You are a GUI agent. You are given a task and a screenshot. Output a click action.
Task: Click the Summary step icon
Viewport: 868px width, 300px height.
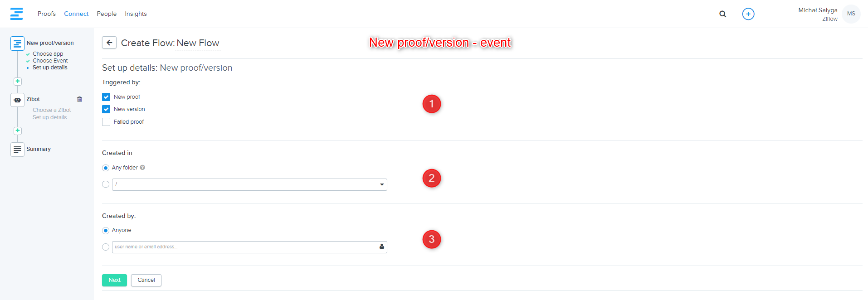click(x=17, y=149)
